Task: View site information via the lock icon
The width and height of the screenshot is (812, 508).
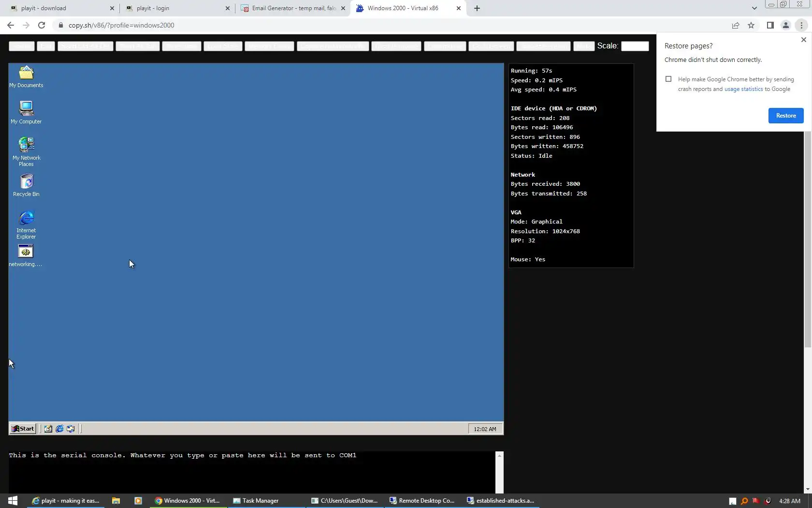Action: pyautogui.click(x=60, y=25)
